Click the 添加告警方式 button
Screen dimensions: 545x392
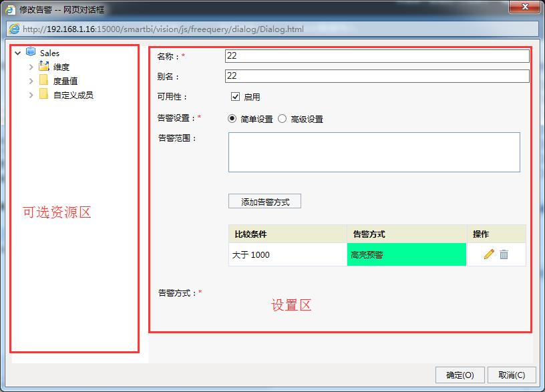(264, 202)
